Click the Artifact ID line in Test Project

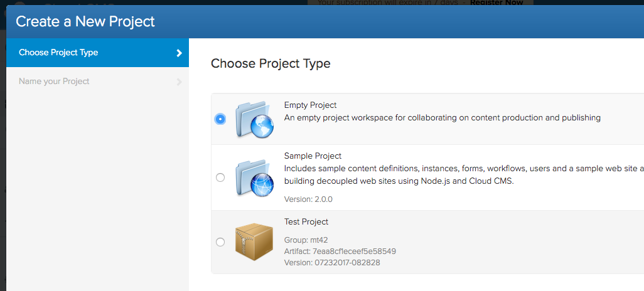[x=340, y=251]
